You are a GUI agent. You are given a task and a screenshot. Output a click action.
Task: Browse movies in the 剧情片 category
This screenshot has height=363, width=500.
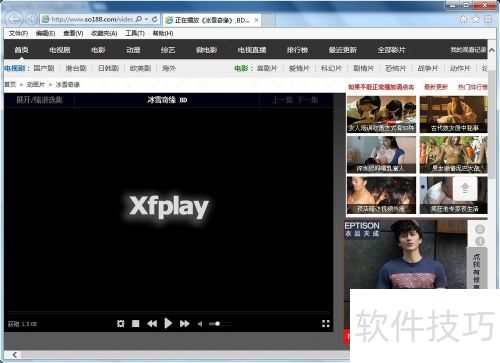pos(363,68)
